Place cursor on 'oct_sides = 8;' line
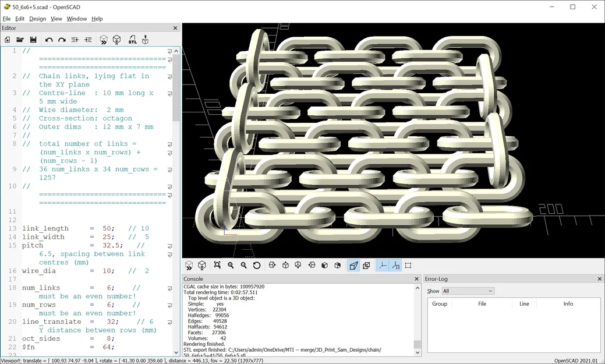 click(x=68, y=339)
